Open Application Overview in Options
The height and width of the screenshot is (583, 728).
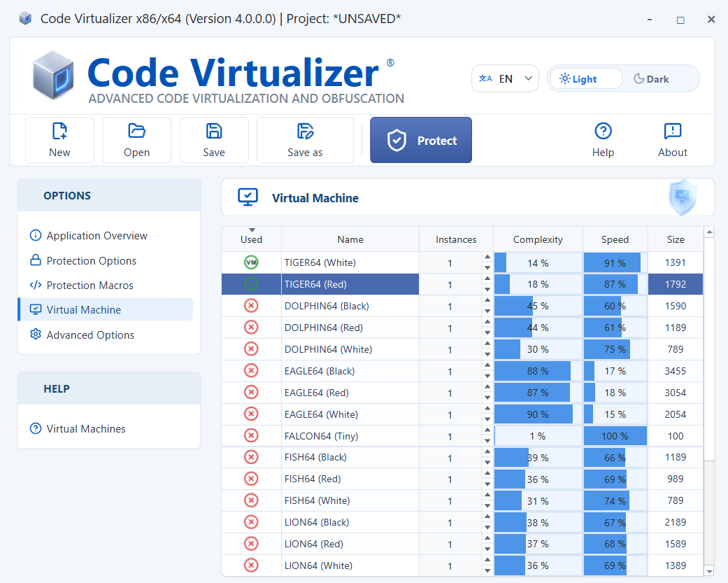97,236
